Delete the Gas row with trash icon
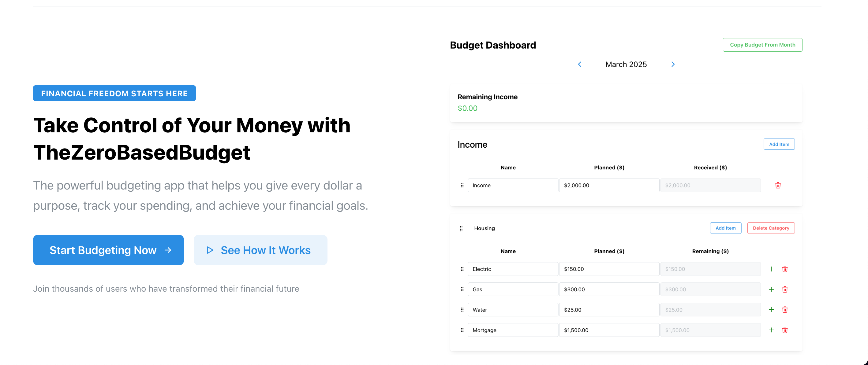The image size is (868, 365). click(785, 289)
